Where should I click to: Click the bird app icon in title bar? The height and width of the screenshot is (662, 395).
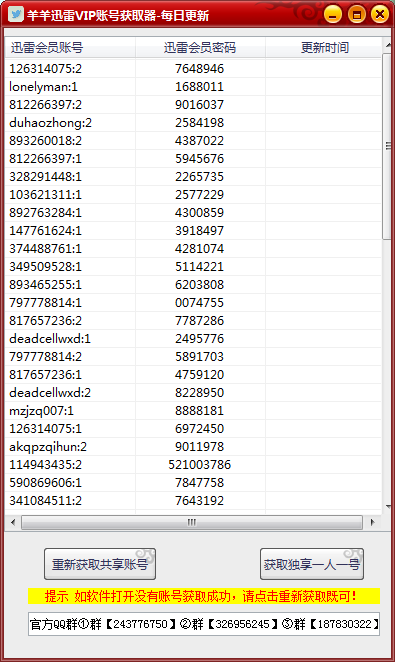pos(16,14)
